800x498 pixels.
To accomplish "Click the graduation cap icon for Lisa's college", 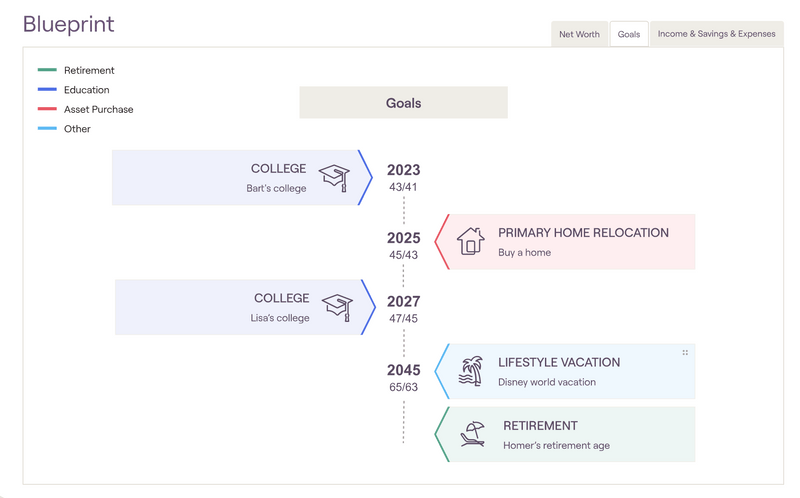I will (x=338, y=307).
